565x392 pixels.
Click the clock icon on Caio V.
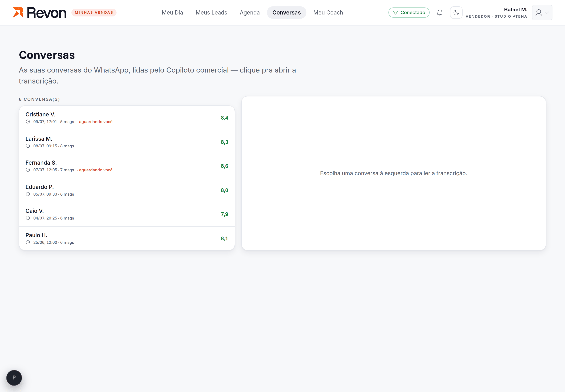(28, 218)
